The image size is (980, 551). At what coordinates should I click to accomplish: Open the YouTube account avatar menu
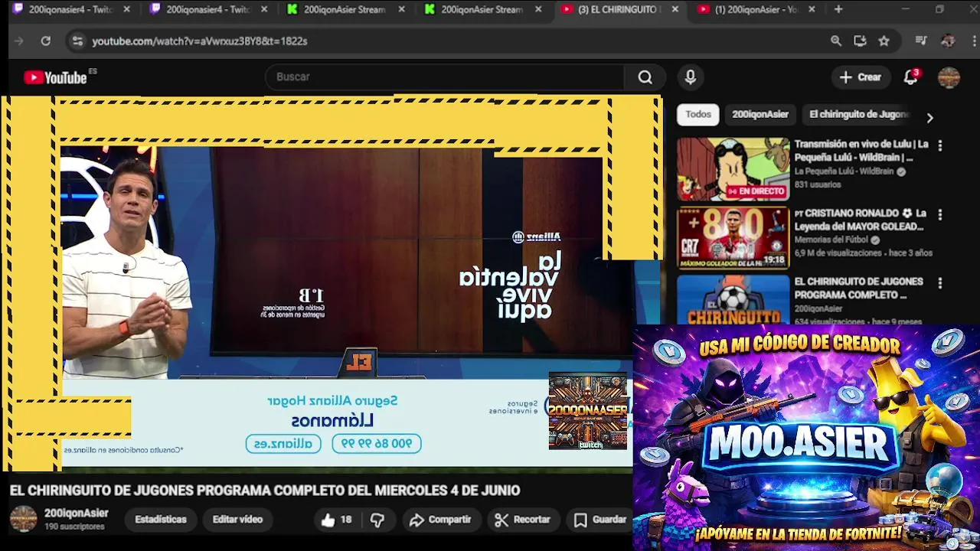tap(949, 77)
